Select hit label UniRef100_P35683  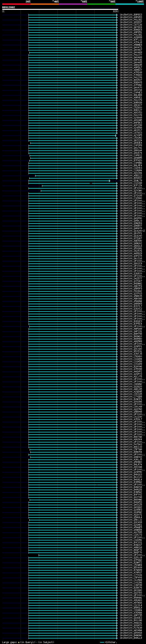[131, 75]
